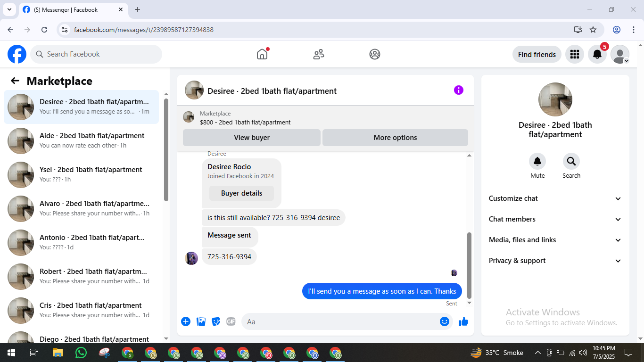Open Chrome's three-dot menu
The width and height of the screenshot is (644, 362).
pos(634,30)
